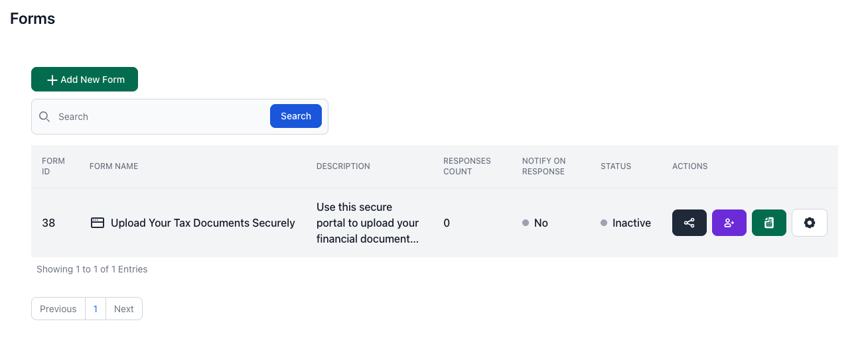Go to the Next page
Viewport: 868px width, 350px height.
[x=124, y=309]
